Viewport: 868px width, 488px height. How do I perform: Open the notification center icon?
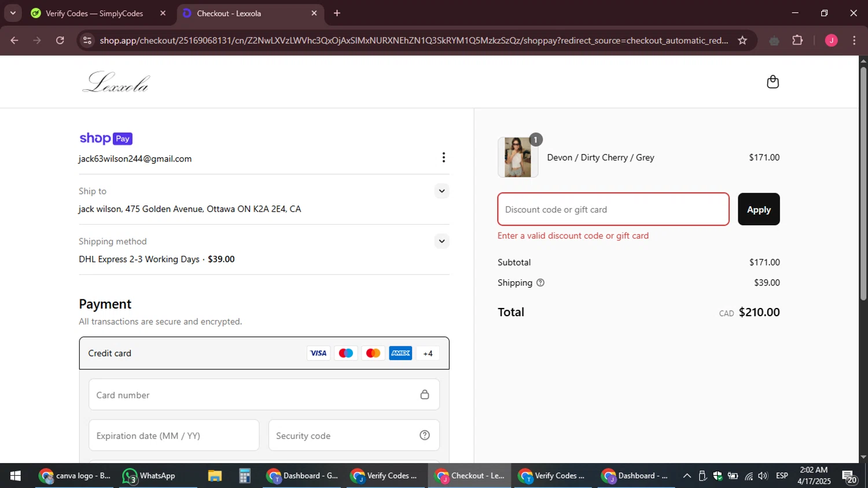(849, 476)
